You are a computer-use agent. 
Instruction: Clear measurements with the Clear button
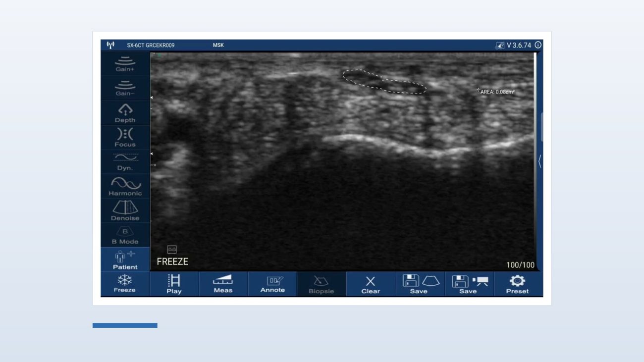(x=371, y=284)
